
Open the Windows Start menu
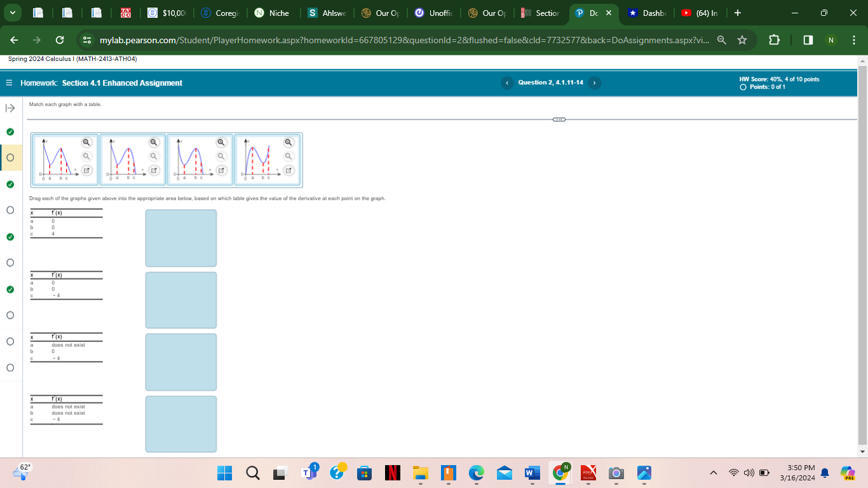pyautogui.click(x=225, y=473)
